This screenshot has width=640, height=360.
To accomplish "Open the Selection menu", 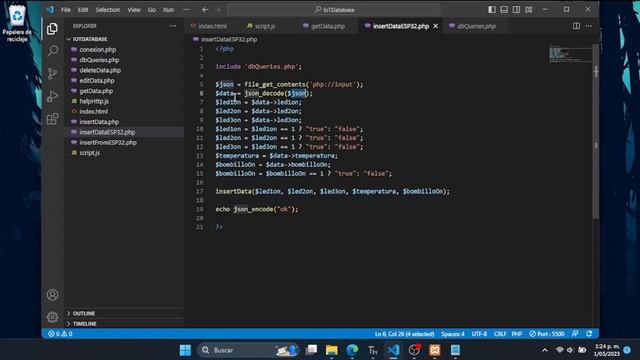I will pos(108,9).
